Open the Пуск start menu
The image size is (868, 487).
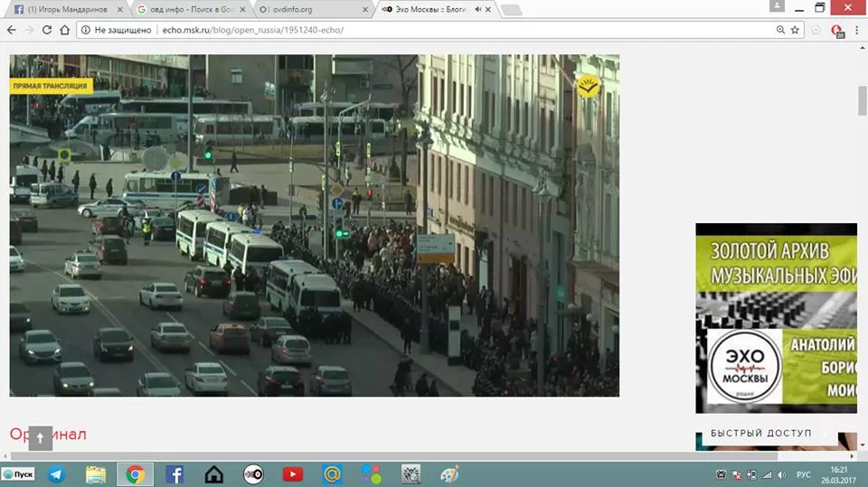[x=18, y=474]
